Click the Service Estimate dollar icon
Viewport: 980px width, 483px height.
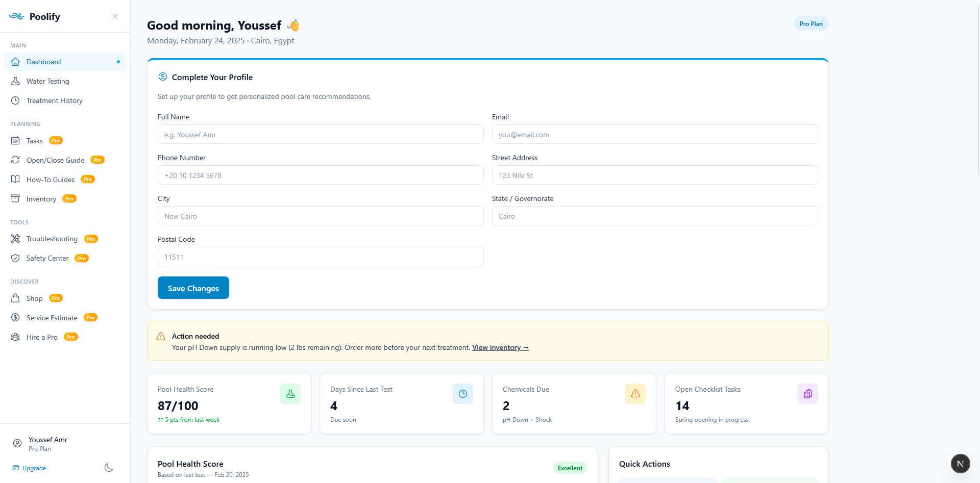click(x=16, y=318)
